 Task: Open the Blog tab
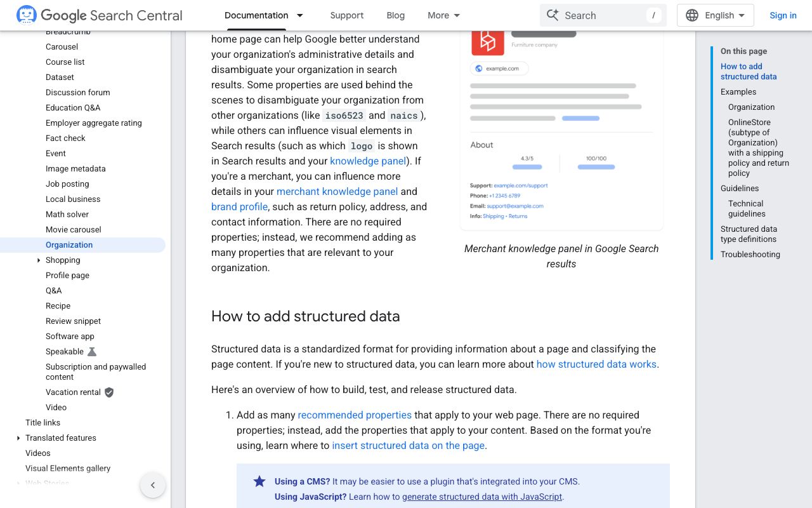coord(396,15)
